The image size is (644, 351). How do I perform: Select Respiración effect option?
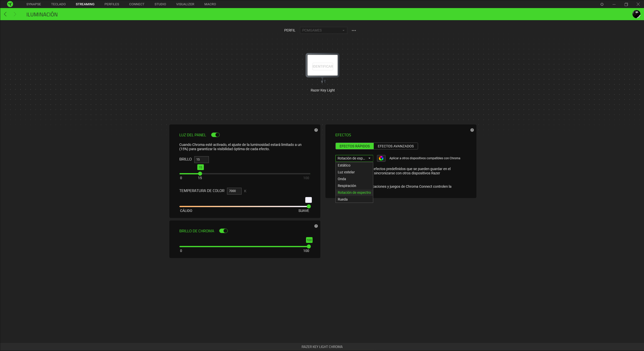354,186
